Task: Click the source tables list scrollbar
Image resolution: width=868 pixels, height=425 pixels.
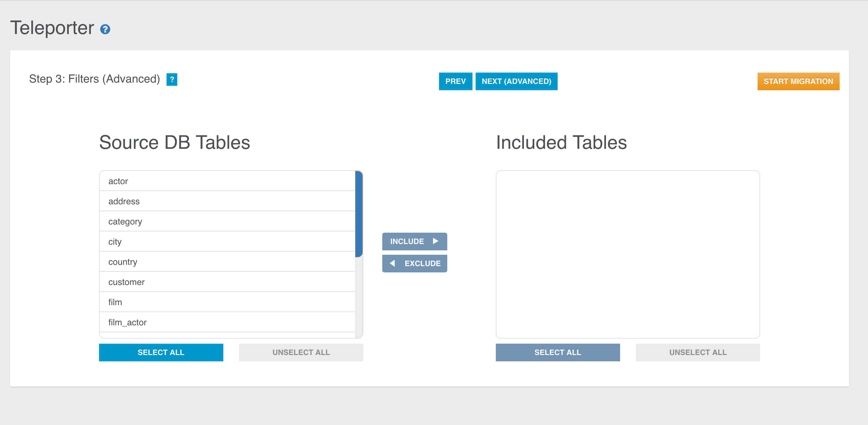Action: point(359,214)
